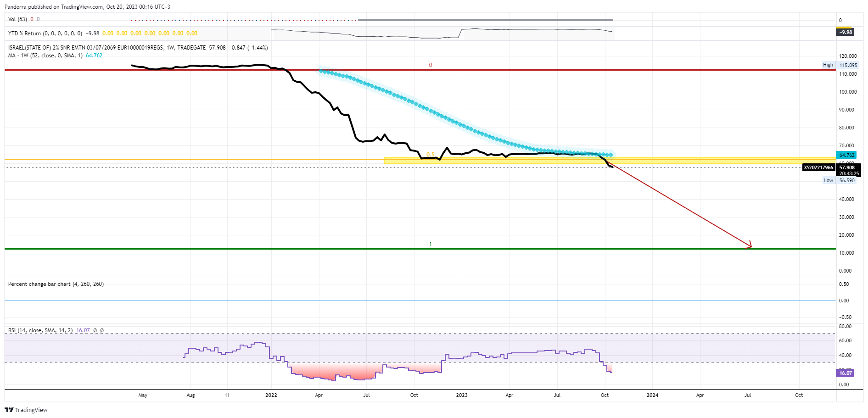Click the 10.000 price axis label
Viewport: 868px width, 418px height.
click(846, 253)
